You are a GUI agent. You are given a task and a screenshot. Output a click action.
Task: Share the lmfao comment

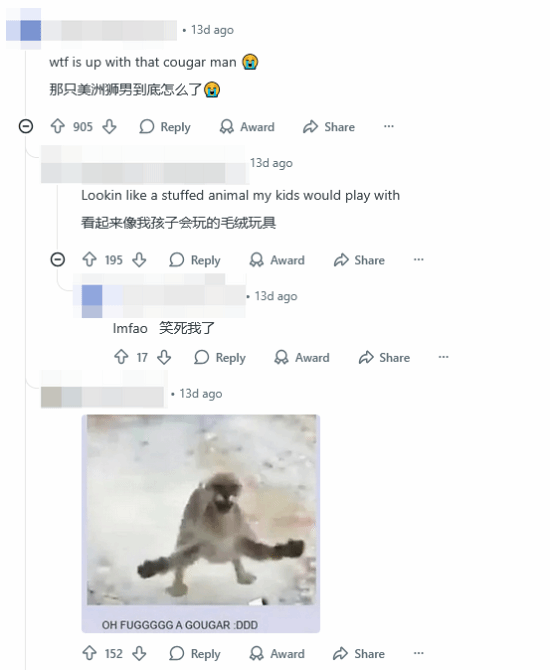[384, 358]
